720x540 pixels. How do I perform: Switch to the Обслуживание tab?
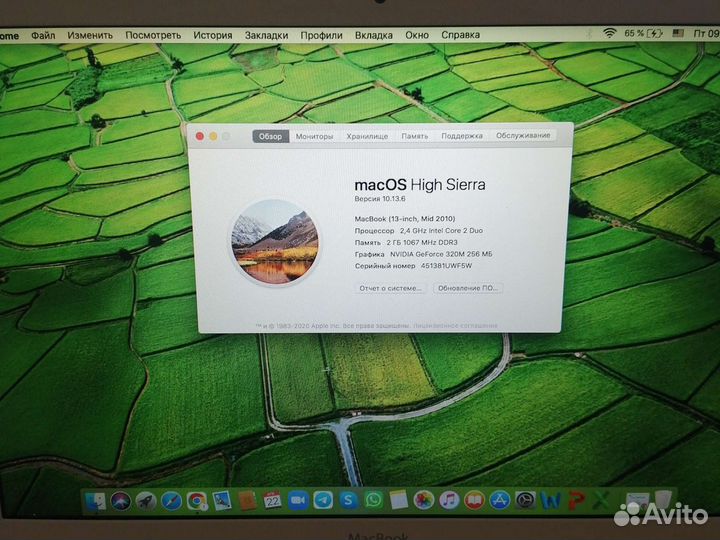523,135
